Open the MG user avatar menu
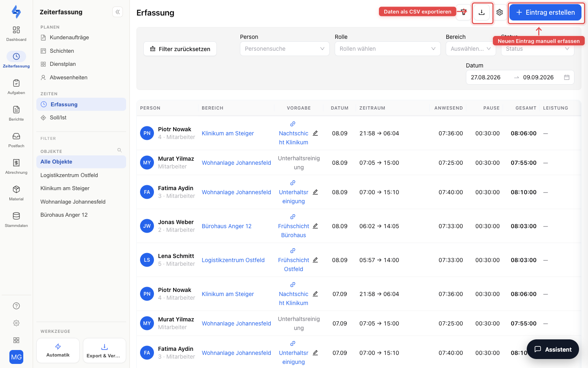The image size is (588, 368). point(16,357)
